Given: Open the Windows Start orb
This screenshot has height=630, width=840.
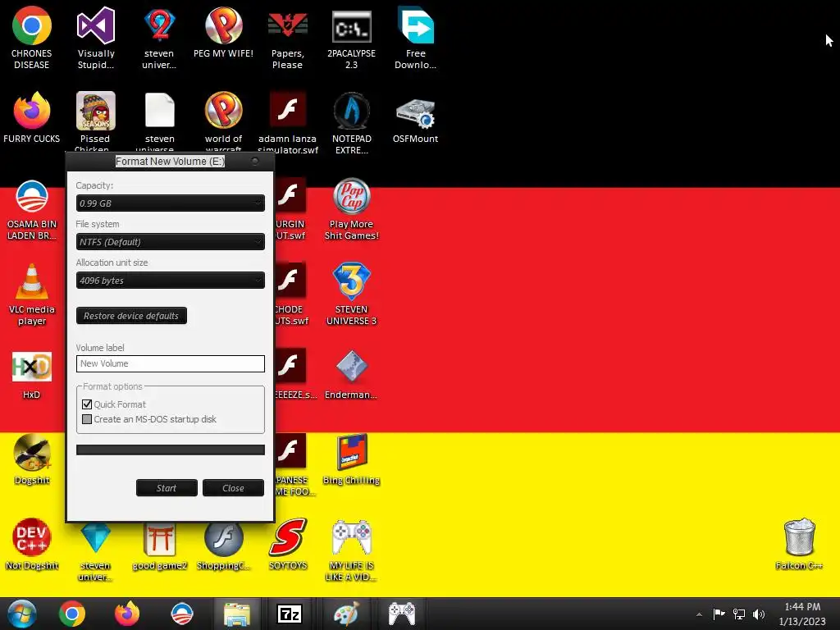Looking at the screenshot, I should [22, 614].
